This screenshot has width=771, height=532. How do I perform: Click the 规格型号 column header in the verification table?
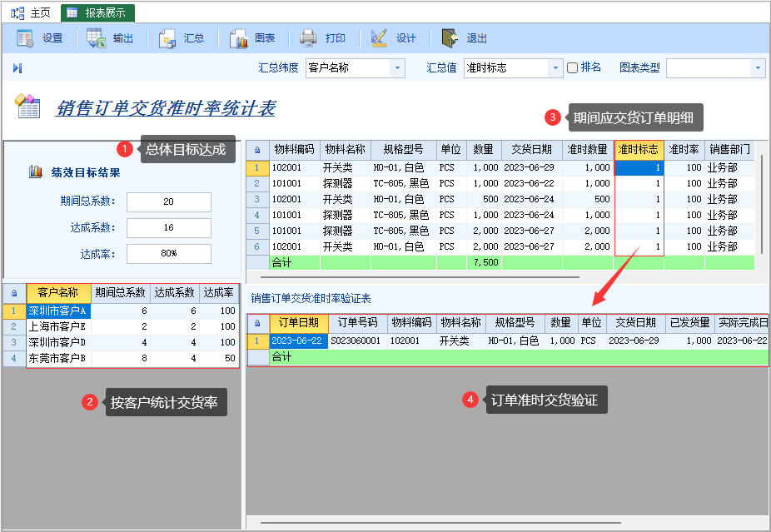pos(515,323)
